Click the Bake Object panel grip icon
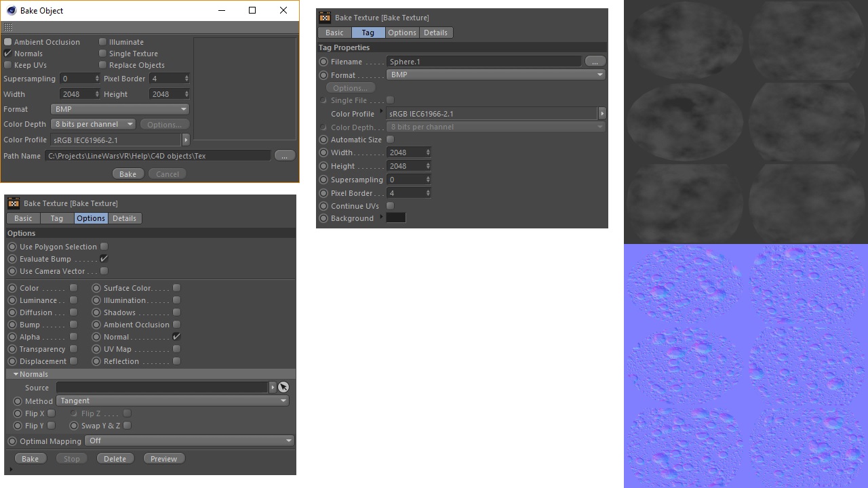The width and height of the screenshot is (868, 488). click(8, 27)
